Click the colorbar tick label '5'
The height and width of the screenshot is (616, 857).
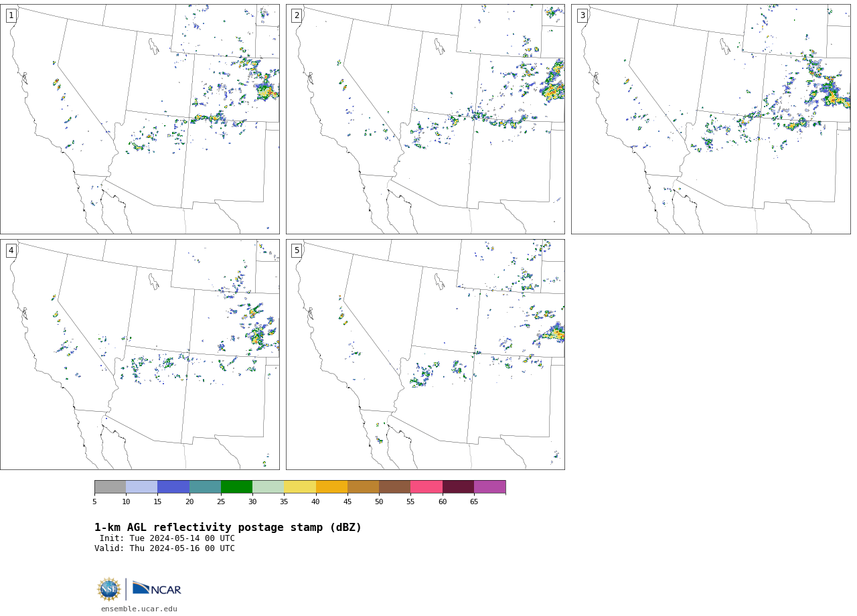94,502
